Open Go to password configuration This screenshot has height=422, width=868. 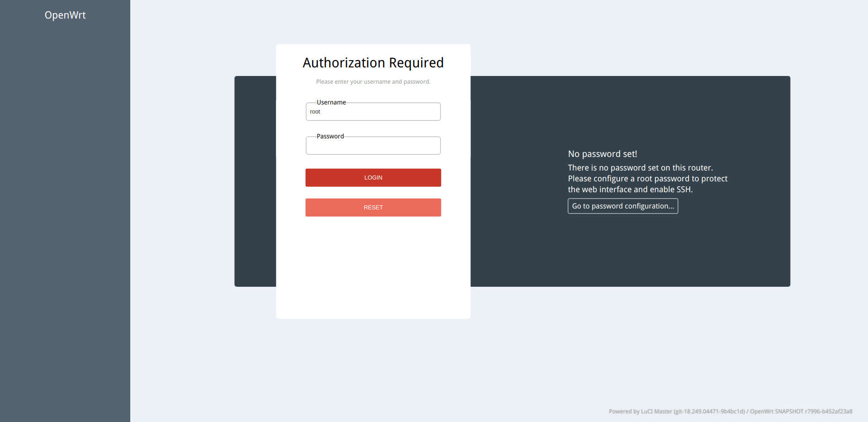(x=623, y=206)
